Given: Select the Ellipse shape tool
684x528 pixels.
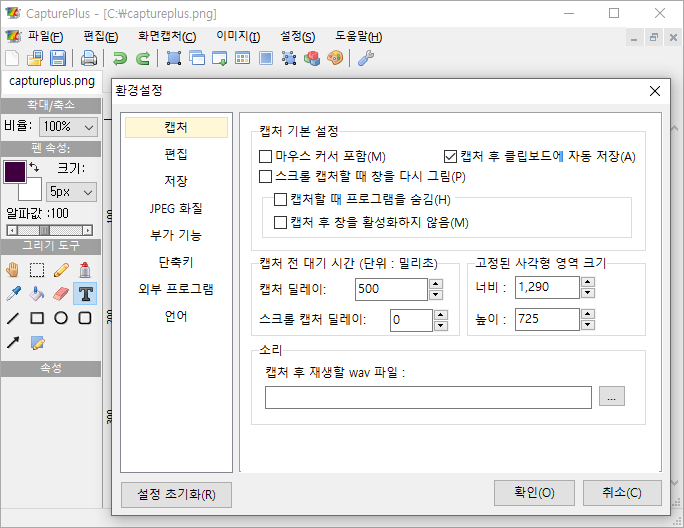Looking at the screenshot, I should (x=61, y=318).
